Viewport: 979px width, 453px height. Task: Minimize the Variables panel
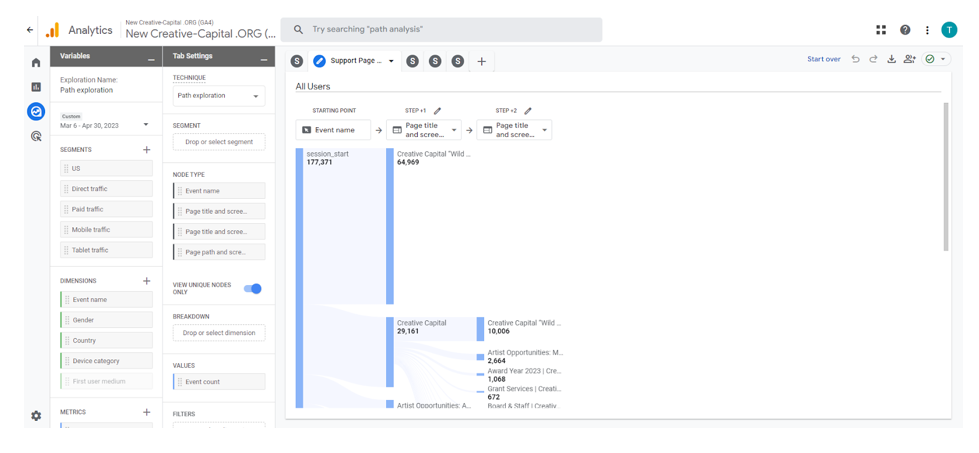(x=151, y=59)
